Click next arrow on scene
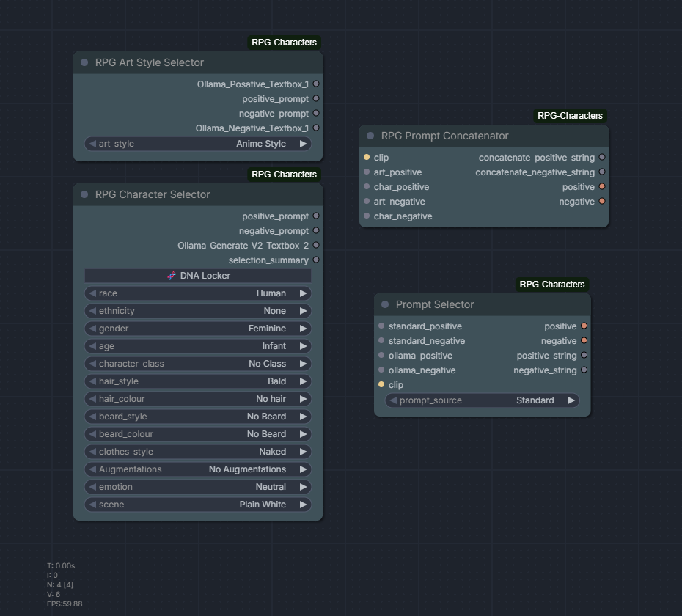 (x=304, y=505)
